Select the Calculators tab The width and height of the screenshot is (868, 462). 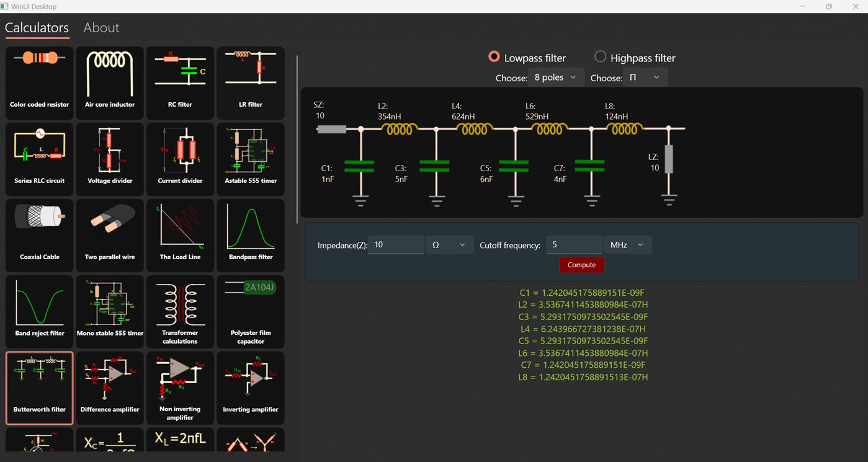tap(37, 27)
